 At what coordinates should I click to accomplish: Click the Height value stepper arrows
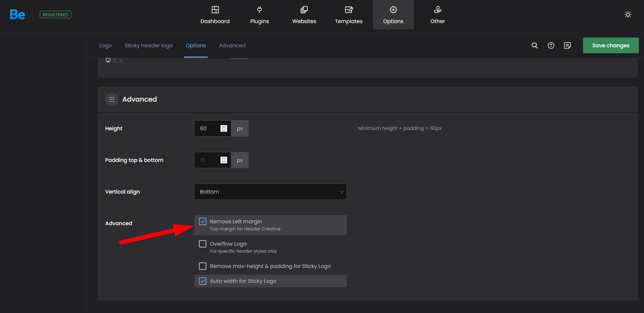coord(224,128)
